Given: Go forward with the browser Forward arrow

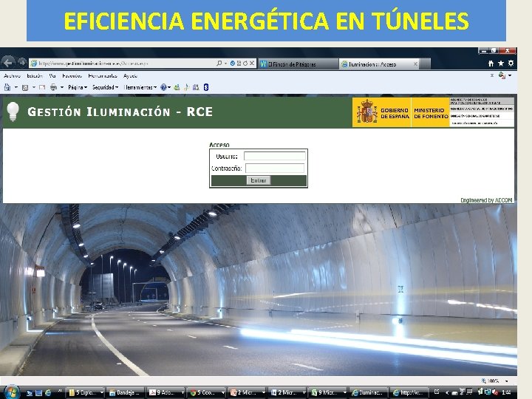Looking at the screenshot, I should click(22, 62).
